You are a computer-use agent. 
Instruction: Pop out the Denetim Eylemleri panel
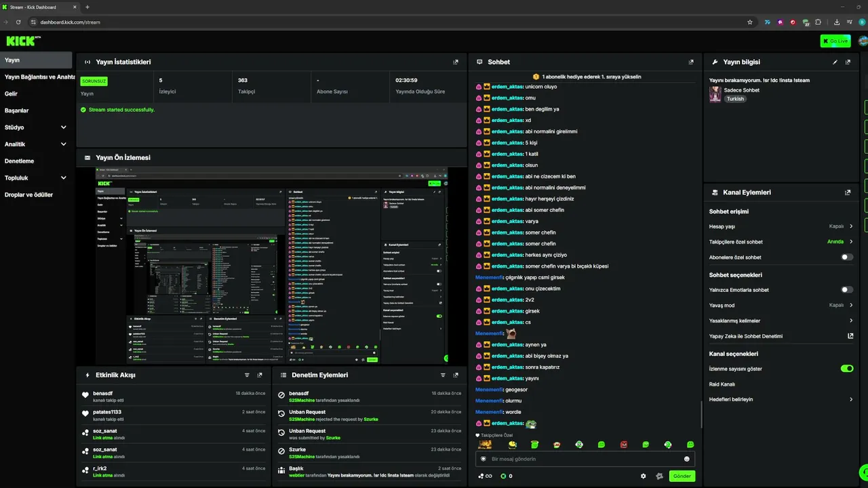point(456,375)
